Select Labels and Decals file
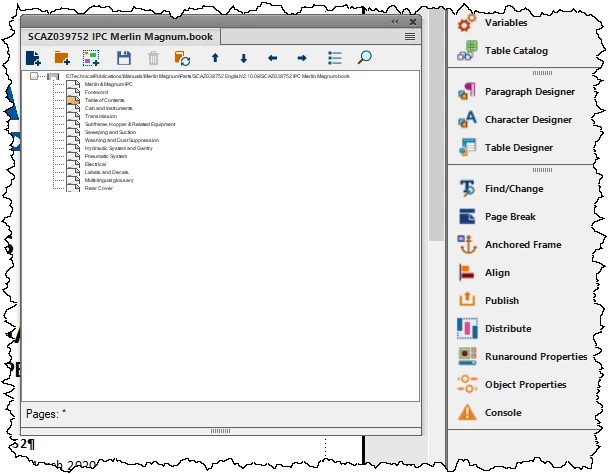This screenshot has width=609, height=474. [x=106, y=172]
